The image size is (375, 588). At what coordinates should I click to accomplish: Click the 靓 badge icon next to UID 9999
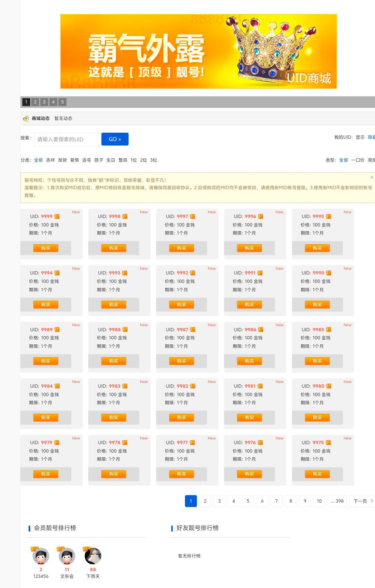(x=57, y=216)
